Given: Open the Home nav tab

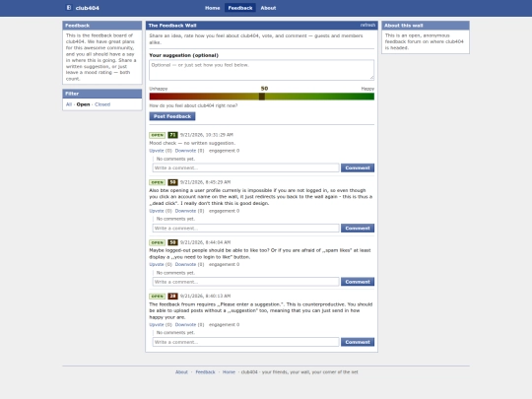Looking at the screenshot, I should pos(213,8).
